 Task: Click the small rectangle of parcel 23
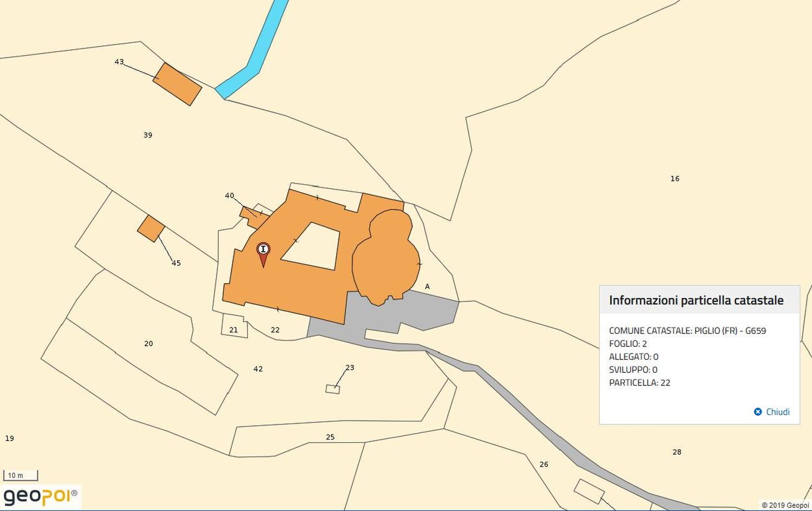pyautogui.click(x=332, y=389)
